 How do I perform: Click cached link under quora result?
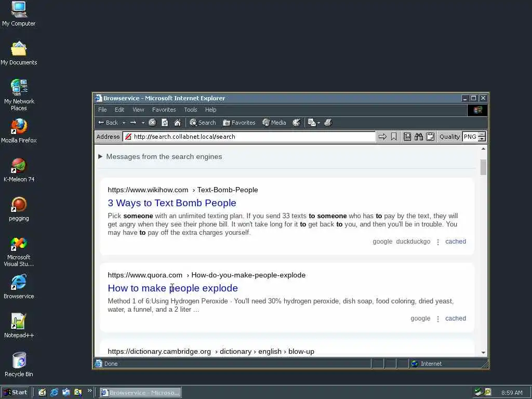click(455, 318)
